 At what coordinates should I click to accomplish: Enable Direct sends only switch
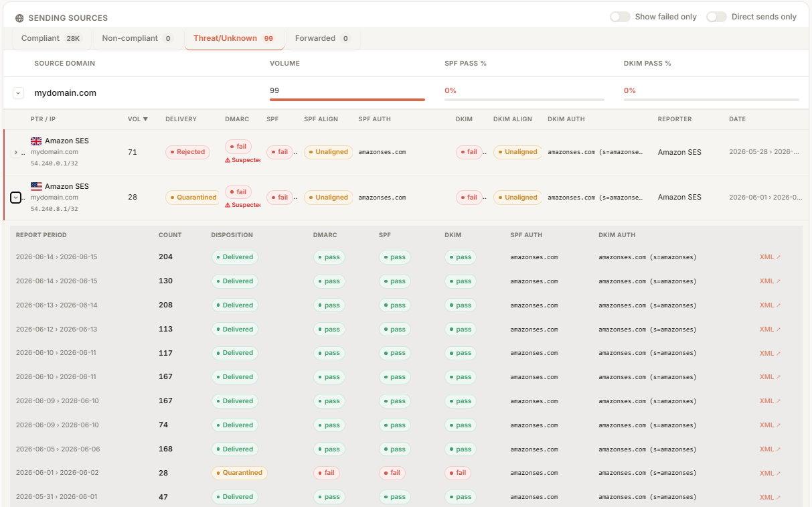coord(716,17)
